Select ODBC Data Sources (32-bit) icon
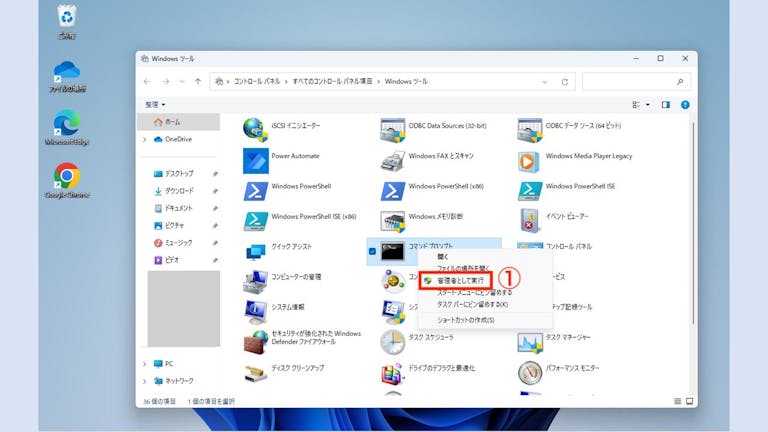Screen dimensions: 768x432 [392, 130]
